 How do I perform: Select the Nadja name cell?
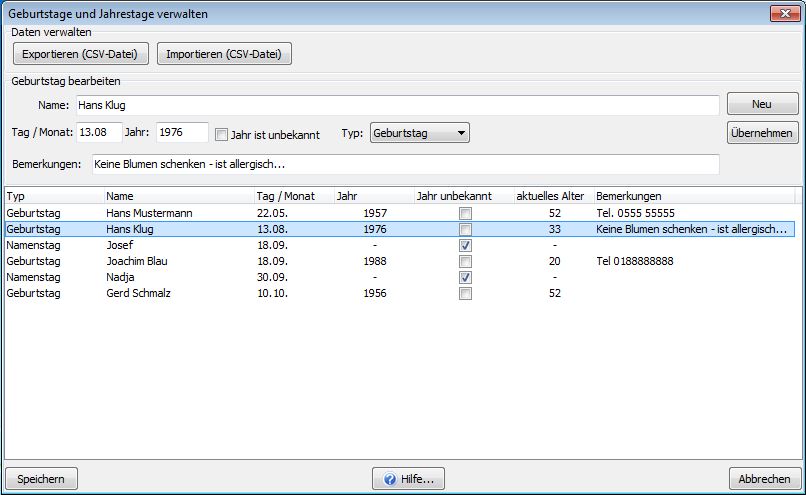tap(120, 277)
